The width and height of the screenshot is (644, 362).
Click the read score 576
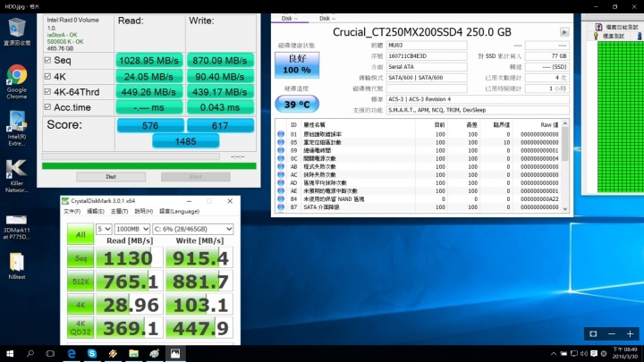point(150,126)
